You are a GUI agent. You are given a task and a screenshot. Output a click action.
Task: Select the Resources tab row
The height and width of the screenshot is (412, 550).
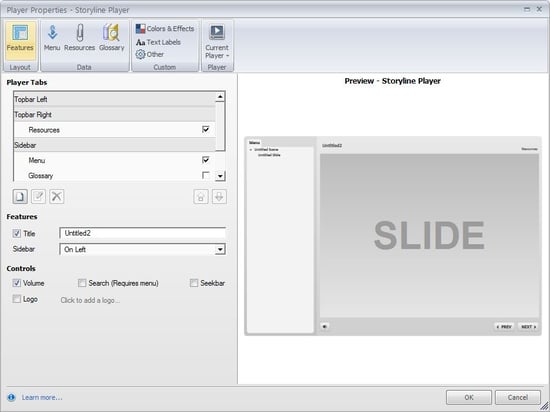pos(114,130)
